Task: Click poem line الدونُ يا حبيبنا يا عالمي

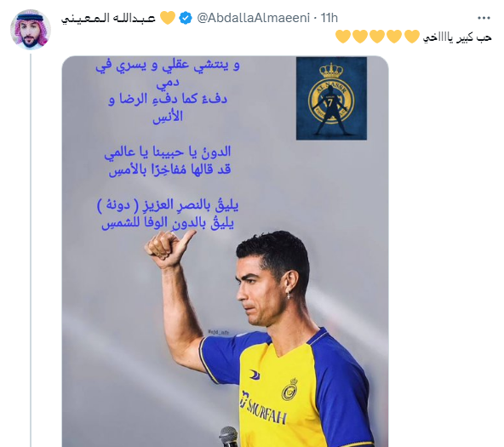Action: pos(168,152)
